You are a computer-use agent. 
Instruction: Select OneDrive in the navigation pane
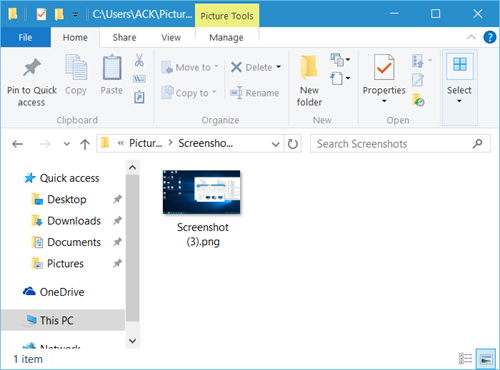pyautogui.click(x=53, y=292)
